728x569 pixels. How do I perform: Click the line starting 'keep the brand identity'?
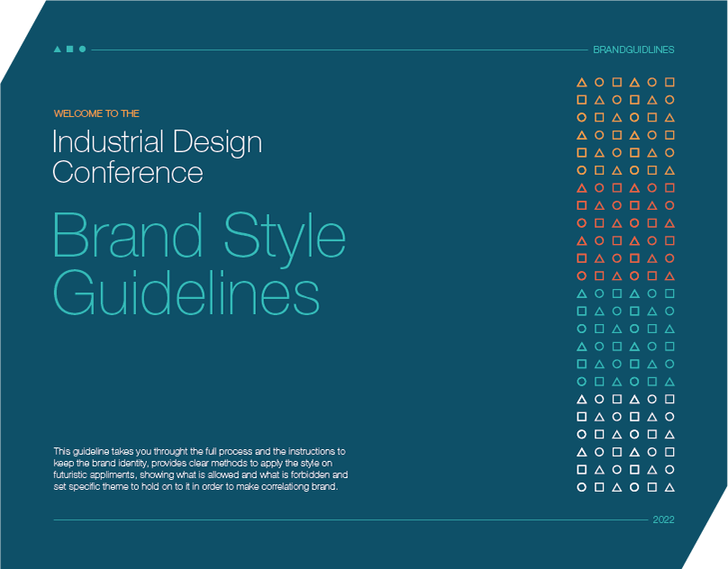[x=193, y=463]
